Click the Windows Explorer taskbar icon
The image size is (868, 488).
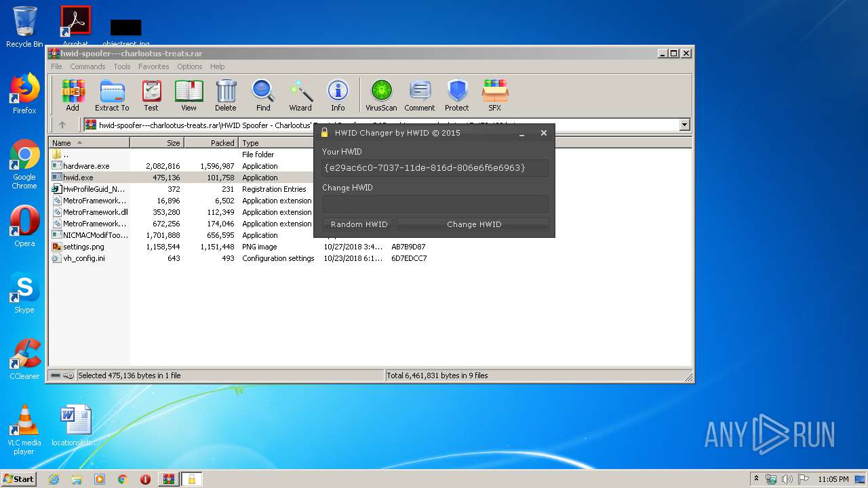click(77, 479)
